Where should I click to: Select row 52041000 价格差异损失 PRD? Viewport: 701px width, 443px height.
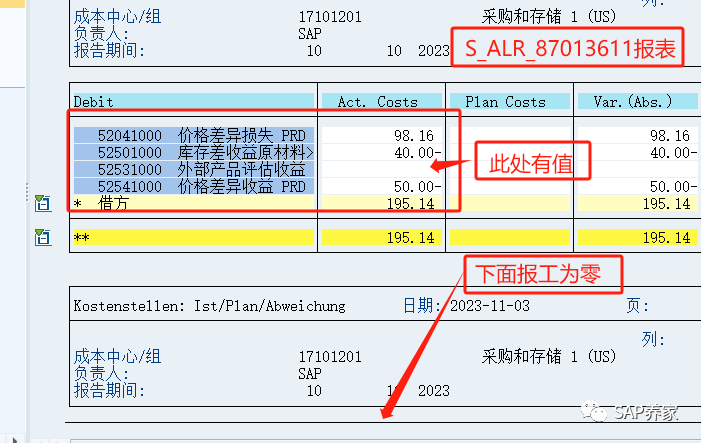point(194,135)
